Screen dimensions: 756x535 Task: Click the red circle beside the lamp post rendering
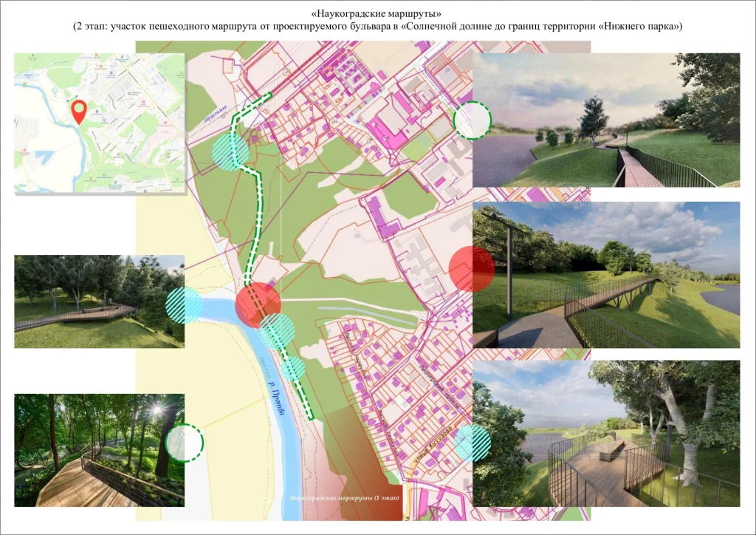(x=472, y=268)
